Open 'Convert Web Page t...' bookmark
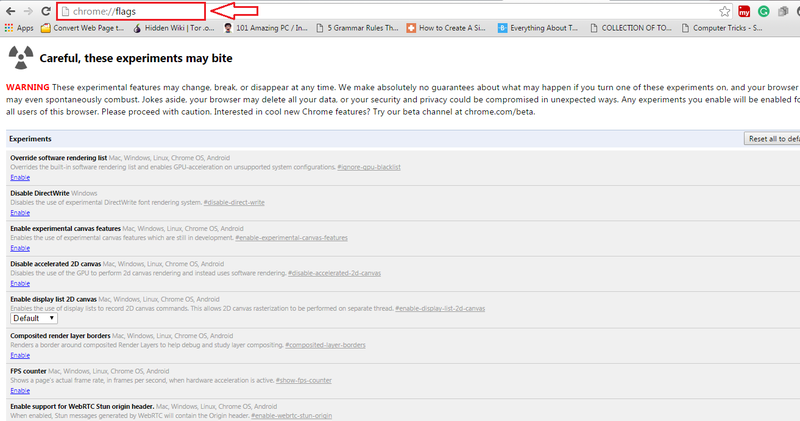Screen dimensions: 800x421 point(82,28)
